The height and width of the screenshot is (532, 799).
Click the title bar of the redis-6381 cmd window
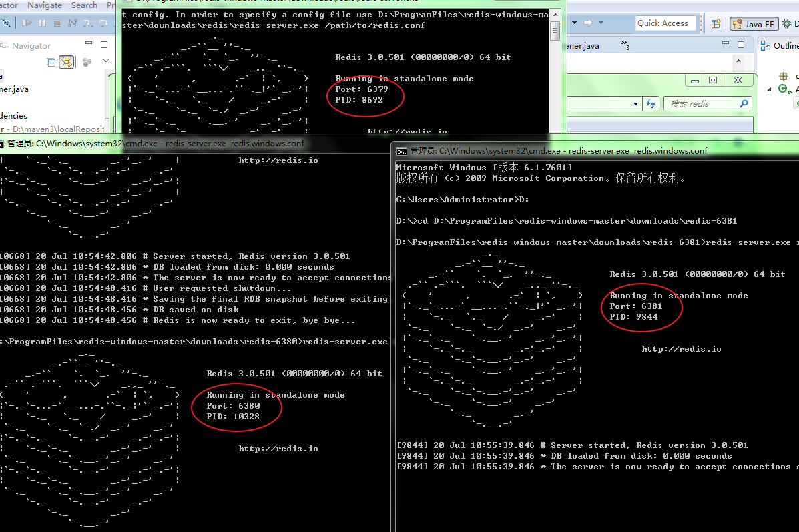(595, 151)
